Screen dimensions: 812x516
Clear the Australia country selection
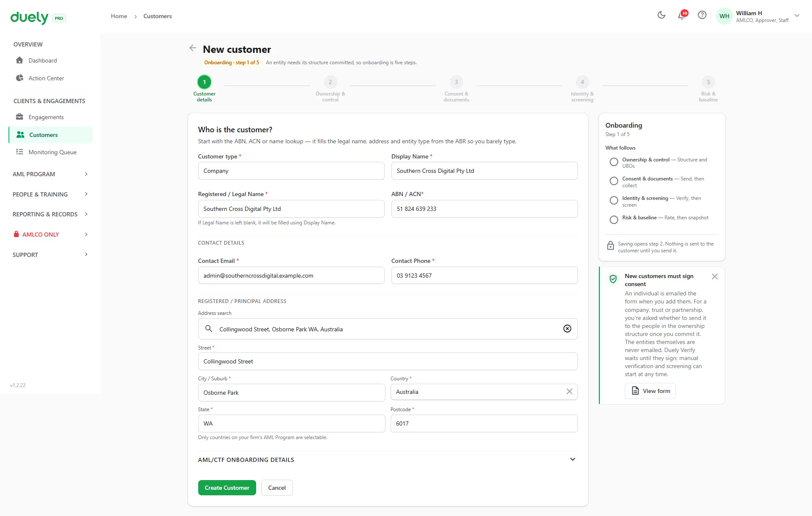(569, 392)
